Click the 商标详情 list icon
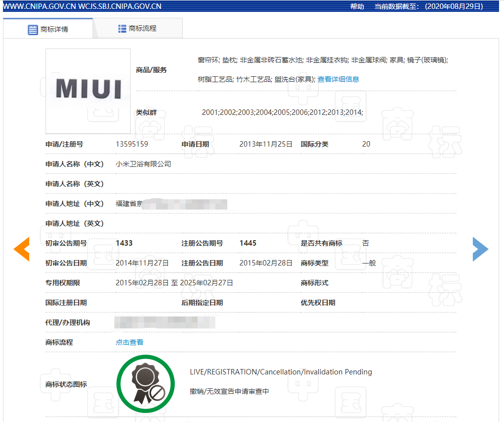The image size is (504, 422). pyautogui.click(x=33, y=30)
